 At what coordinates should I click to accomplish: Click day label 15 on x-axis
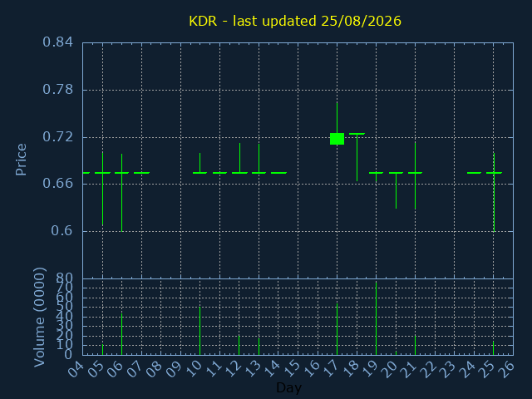point(291,369)
